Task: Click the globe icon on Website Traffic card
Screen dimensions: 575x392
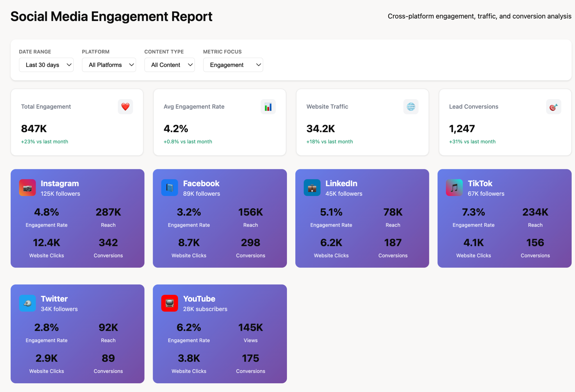Action: pos(411,107)
